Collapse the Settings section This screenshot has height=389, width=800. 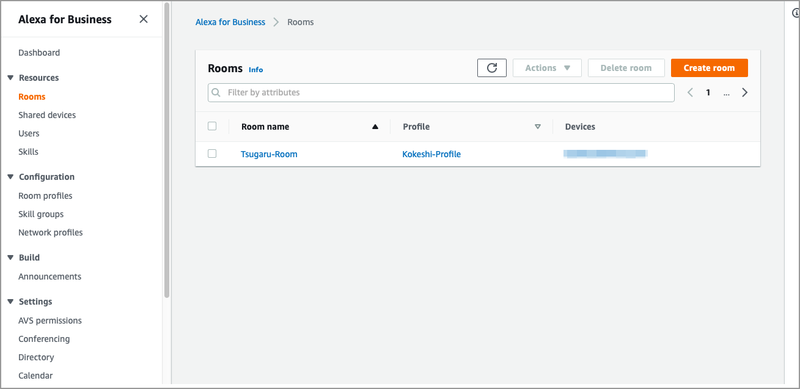pyautogui.click(x=10, y=302)
